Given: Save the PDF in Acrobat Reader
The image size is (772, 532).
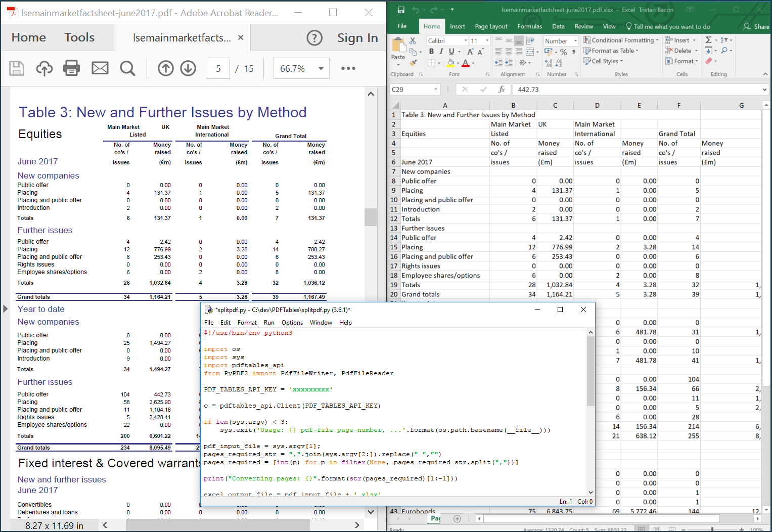Looking at the screenshot, I should (17, 68).
